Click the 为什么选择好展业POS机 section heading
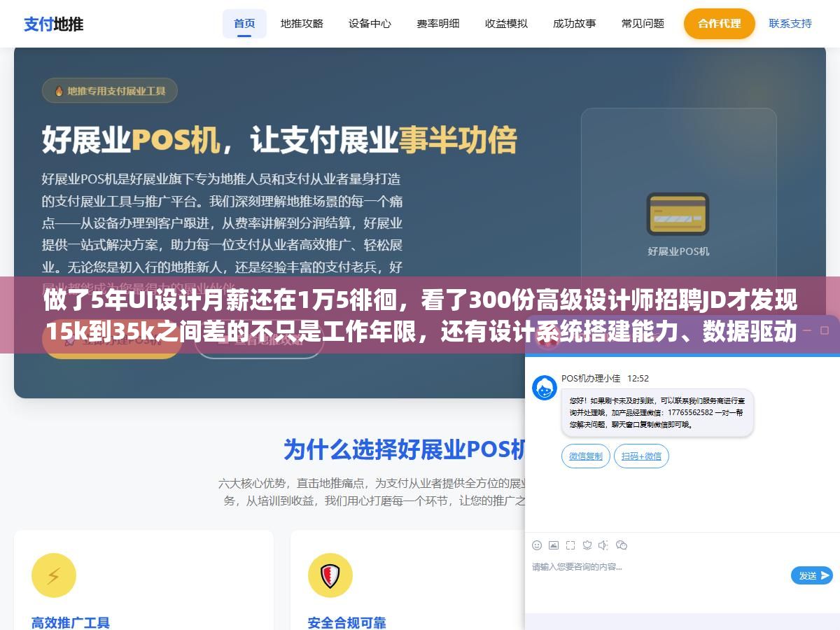Viewport: 840px width, 630px height. (x=404, y=449)
